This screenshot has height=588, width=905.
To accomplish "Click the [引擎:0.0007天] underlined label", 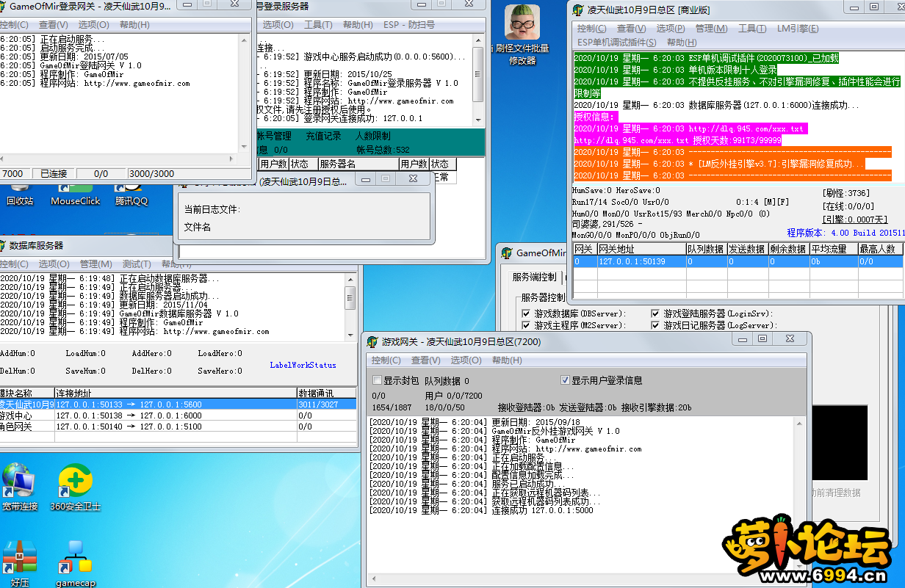I will [855, 219].
